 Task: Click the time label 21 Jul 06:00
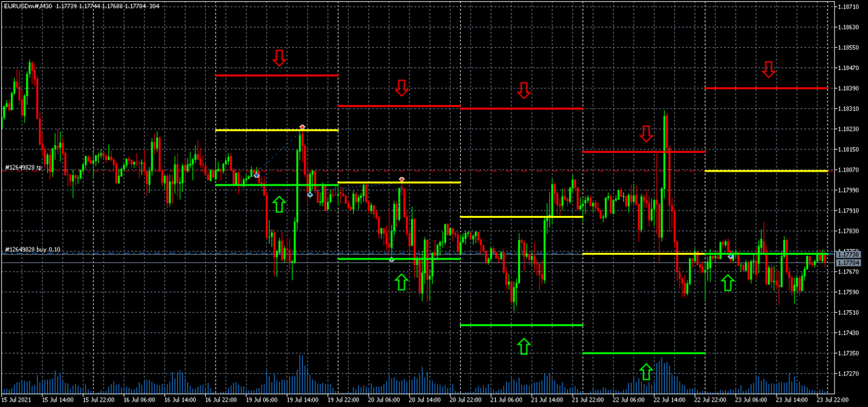coord(506,400)
